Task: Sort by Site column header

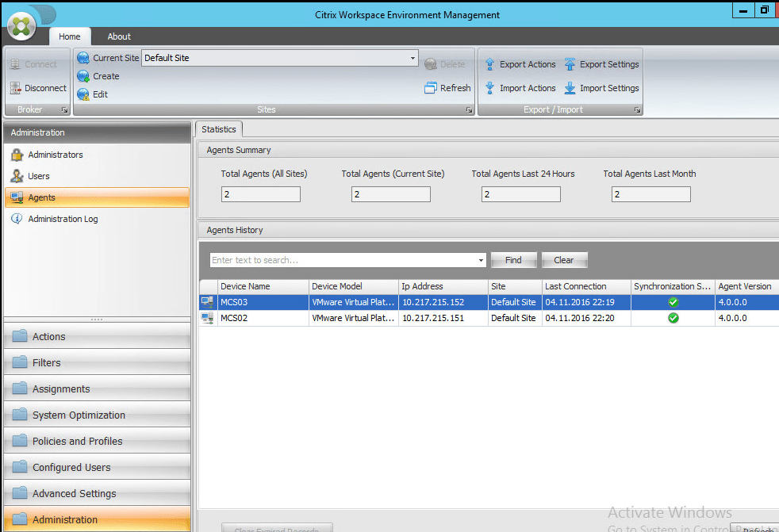Action: coord(515,286)
